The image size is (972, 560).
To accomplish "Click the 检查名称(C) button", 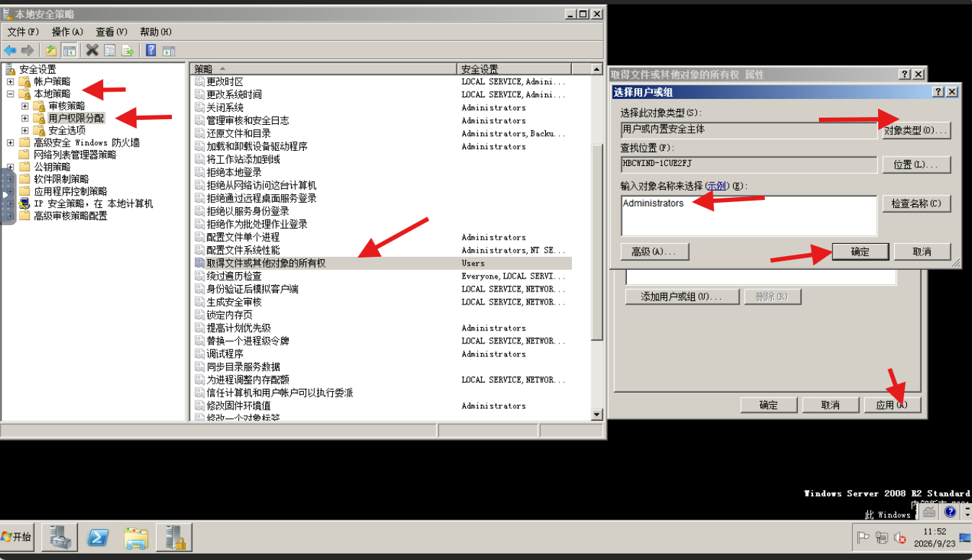I will pos(916,204).
